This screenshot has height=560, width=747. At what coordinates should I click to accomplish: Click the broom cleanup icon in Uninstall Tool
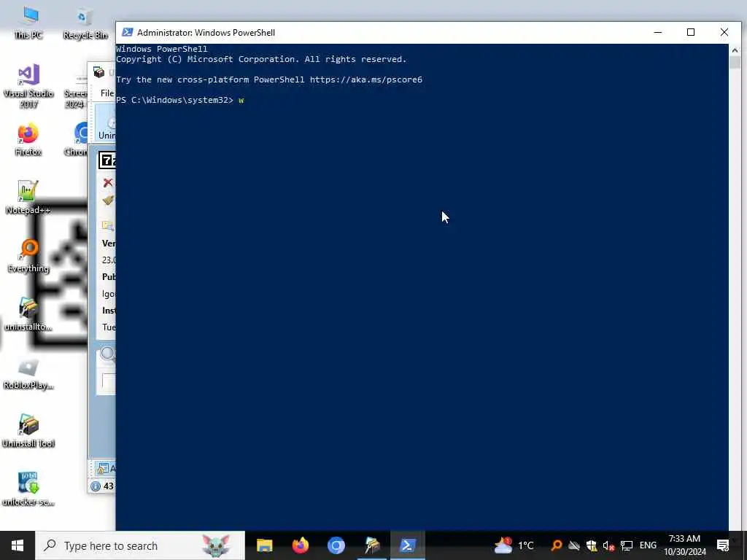click(x=108, y=201)
